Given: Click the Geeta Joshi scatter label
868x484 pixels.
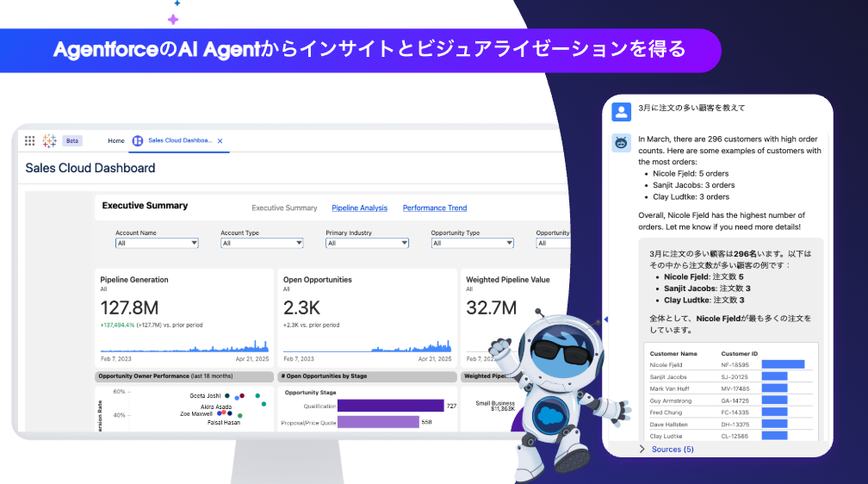Looking at the screenshot, I should tap(205, 396).
